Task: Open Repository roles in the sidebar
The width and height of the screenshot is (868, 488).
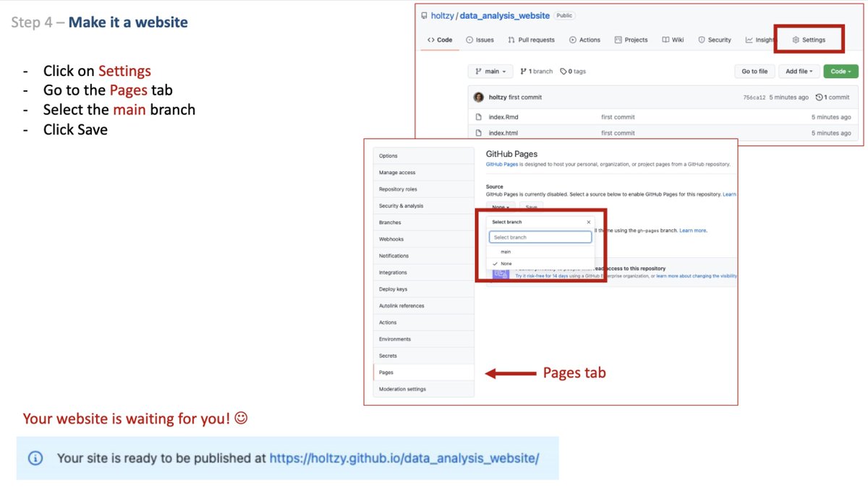Action: coord(424,189)
